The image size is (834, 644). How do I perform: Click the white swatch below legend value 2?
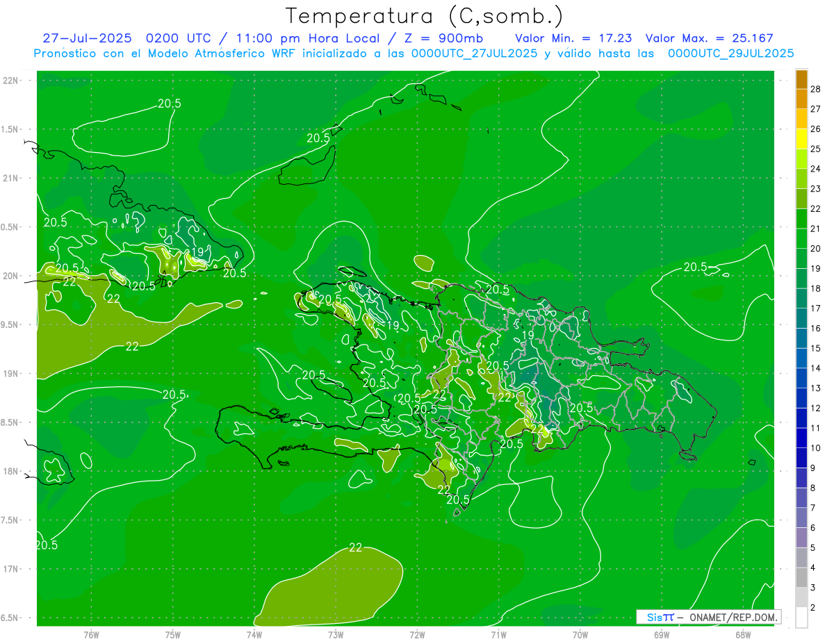(x=801, y=618)
